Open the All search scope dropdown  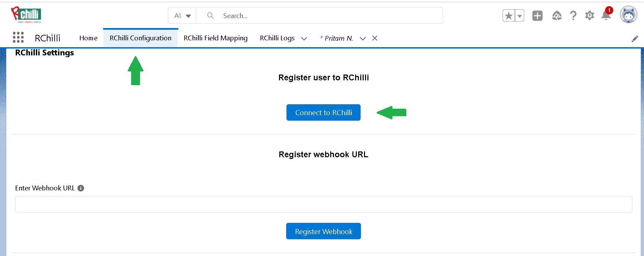click(182, 16)
